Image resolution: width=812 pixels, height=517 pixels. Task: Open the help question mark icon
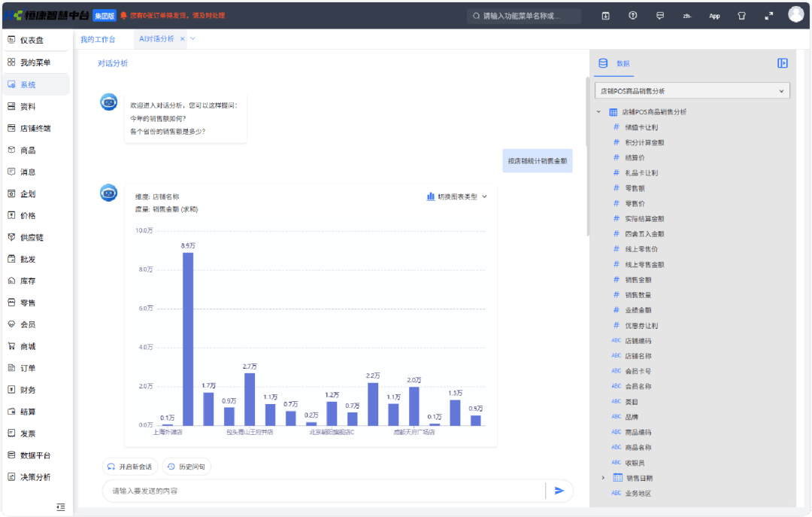pos(633,16)
